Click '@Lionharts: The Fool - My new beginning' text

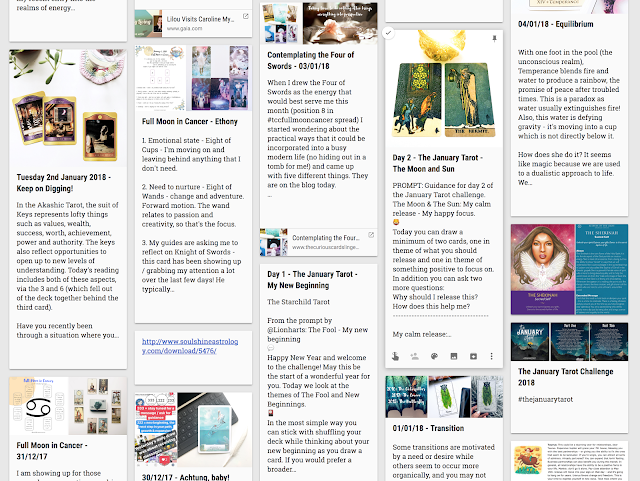pos(318,334)
